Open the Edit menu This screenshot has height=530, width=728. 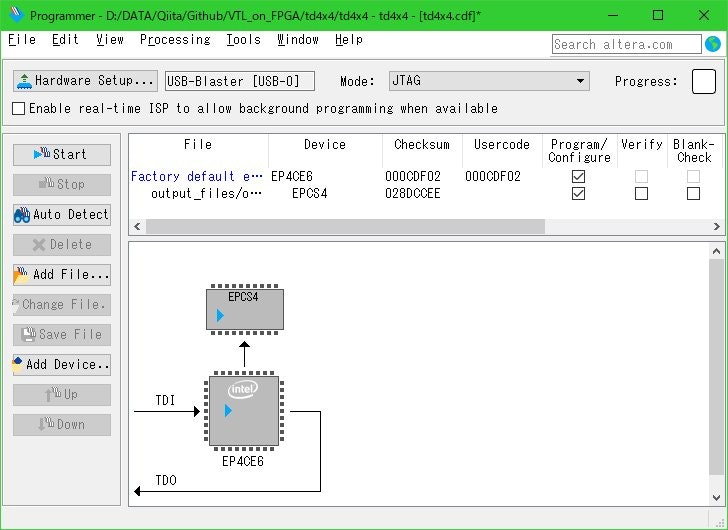click(x=65, y=40)
